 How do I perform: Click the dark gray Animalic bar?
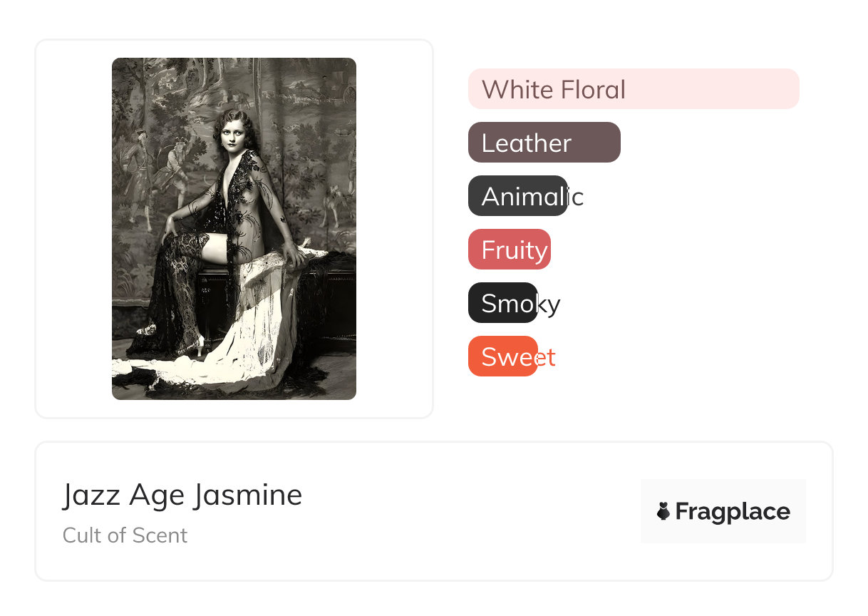pyautogui.click(x=517, y=196)
